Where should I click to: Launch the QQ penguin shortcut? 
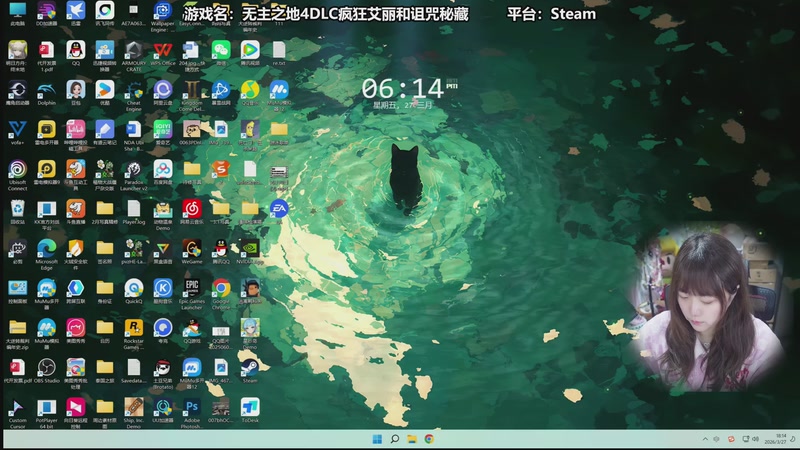tap(76, 53)
